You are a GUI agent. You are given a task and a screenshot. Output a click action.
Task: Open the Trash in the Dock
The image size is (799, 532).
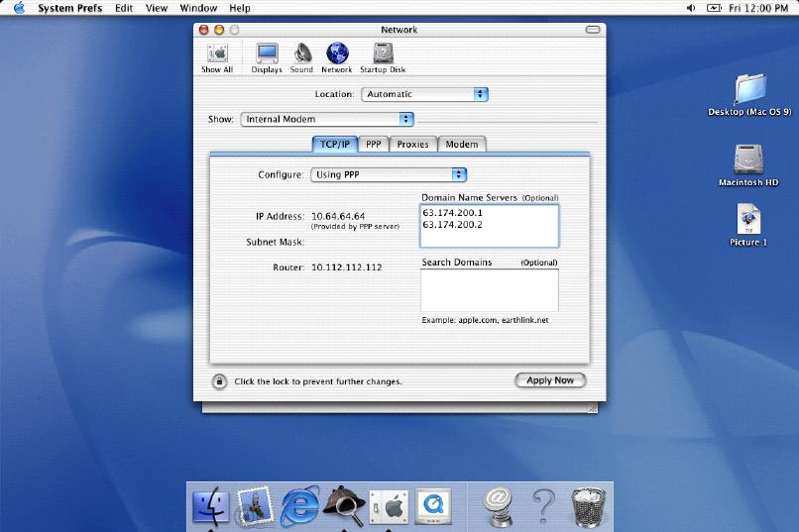pyautogui.click(x=589, y=506)
